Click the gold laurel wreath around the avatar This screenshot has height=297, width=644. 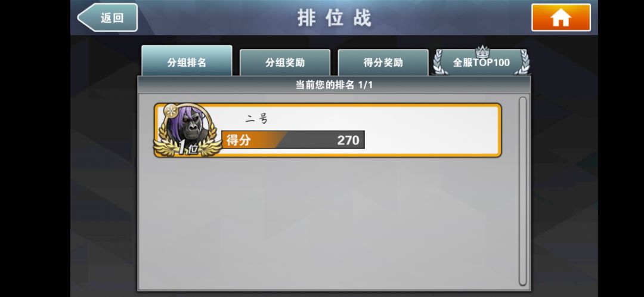pyautogui.click(x=188, y=131)
